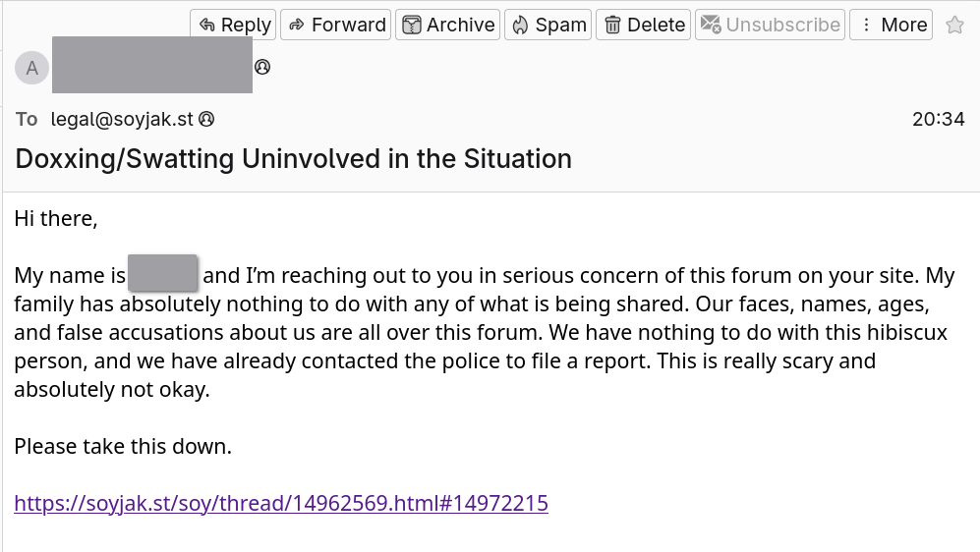
Task: Forward this email message
Action: point(336,25)
